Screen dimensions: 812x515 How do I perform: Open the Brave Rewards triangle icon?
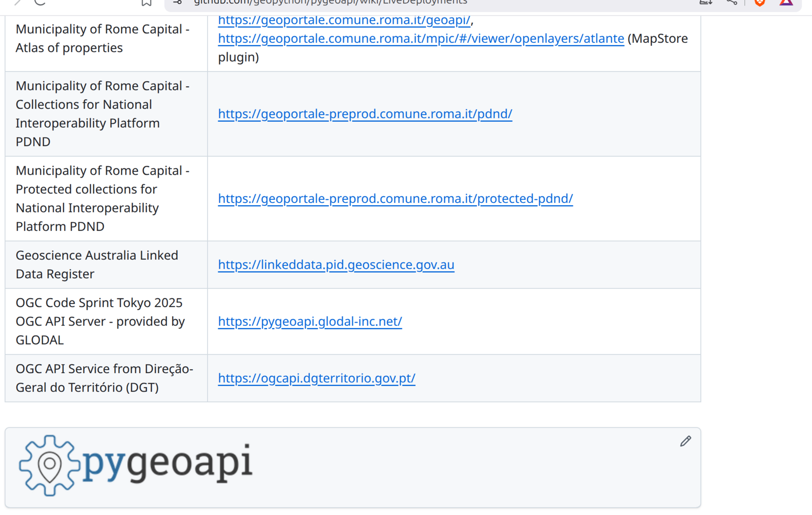[x=786, y=2]
